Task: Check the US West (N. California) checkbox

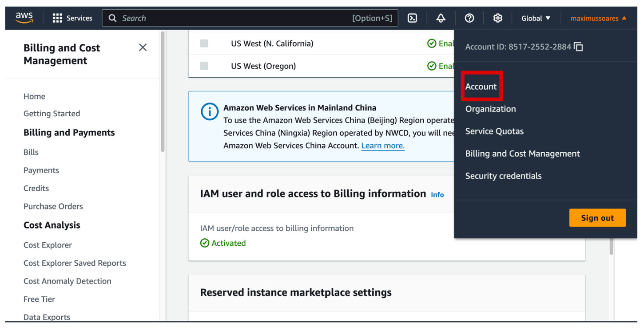Action: 204,43
